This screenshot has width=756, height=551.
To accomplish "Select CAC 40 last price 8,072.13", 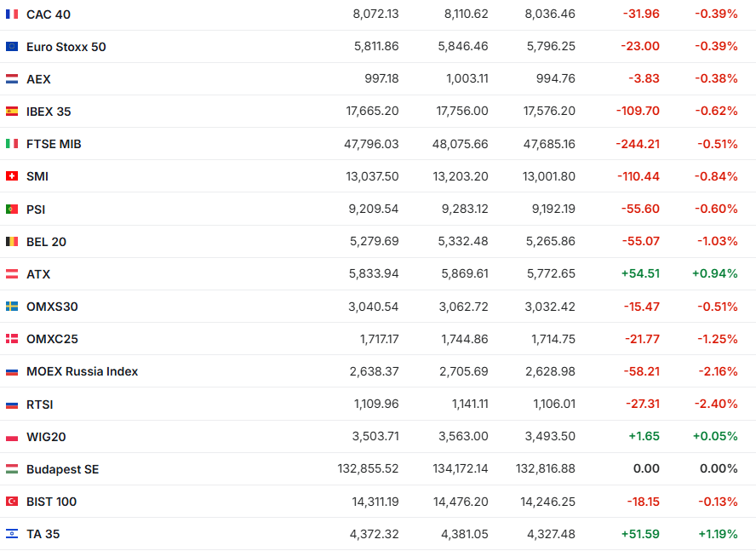I will pos(375,14).
